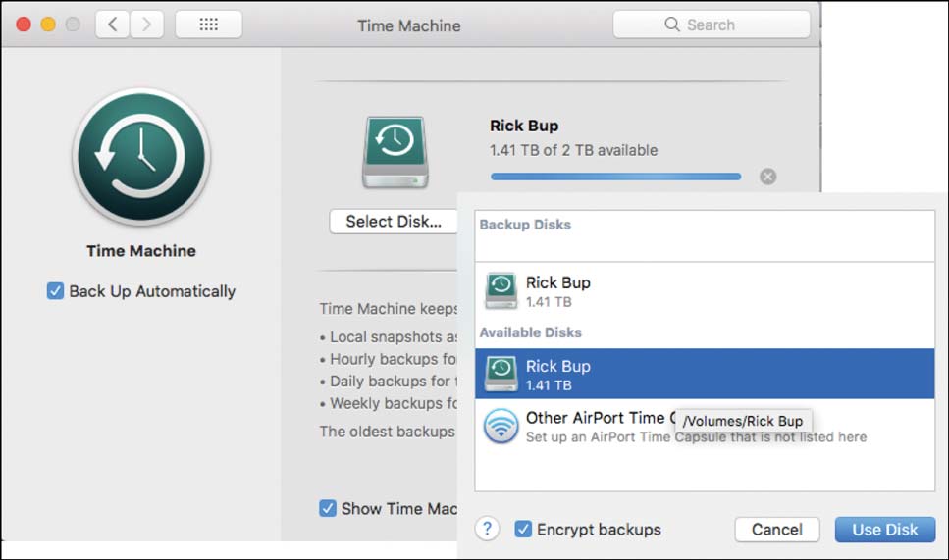The image size is (949, 560).
Task: Click the Time Machine label under the icon
Action: pos(141,251)
